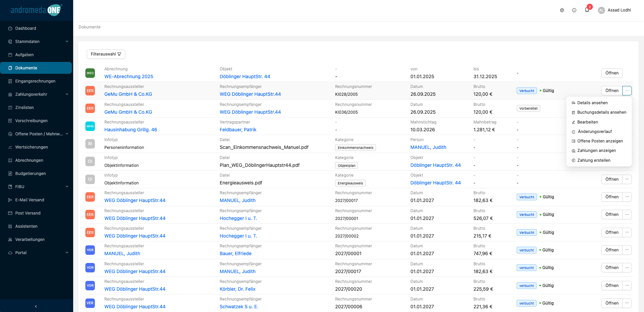Open the Hausinhabung Grillg. 46 link
The image size is (644, 312).
(x=131, y=130)
